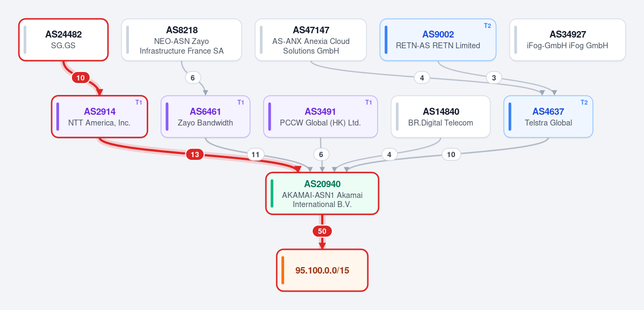
Task: Click the AS4637 Telstra Global node
Action: [548, 116]
